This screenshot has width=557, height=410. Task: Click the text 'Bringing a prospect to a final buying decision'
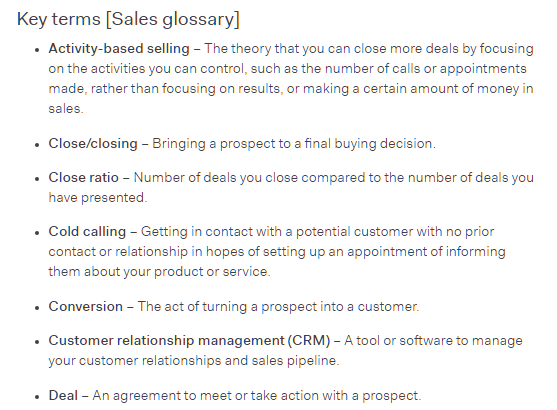294,144
